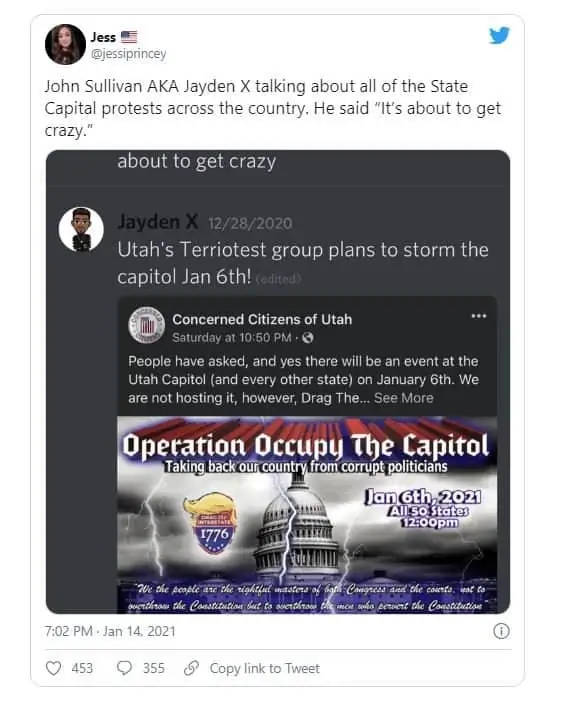
Task: Click the American flag emoji beside Jess
Action: 129,37
